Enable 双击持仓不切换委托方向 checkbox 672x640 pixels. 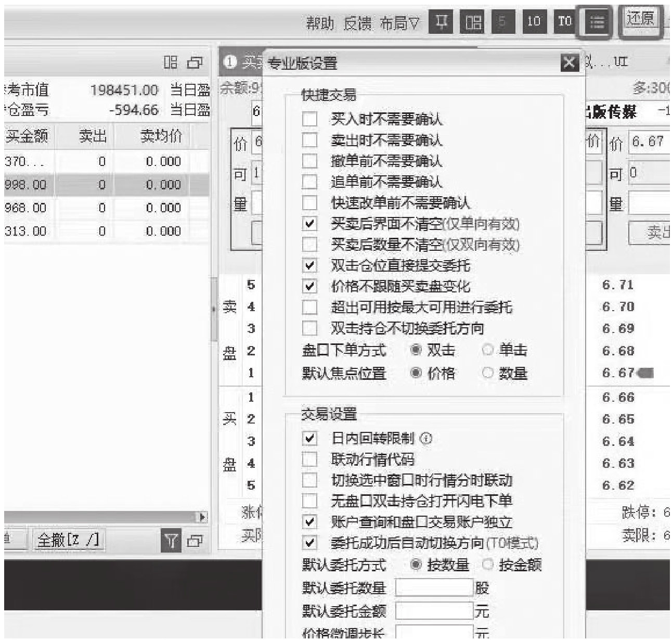pyautogui.click(x=309, y=328)
